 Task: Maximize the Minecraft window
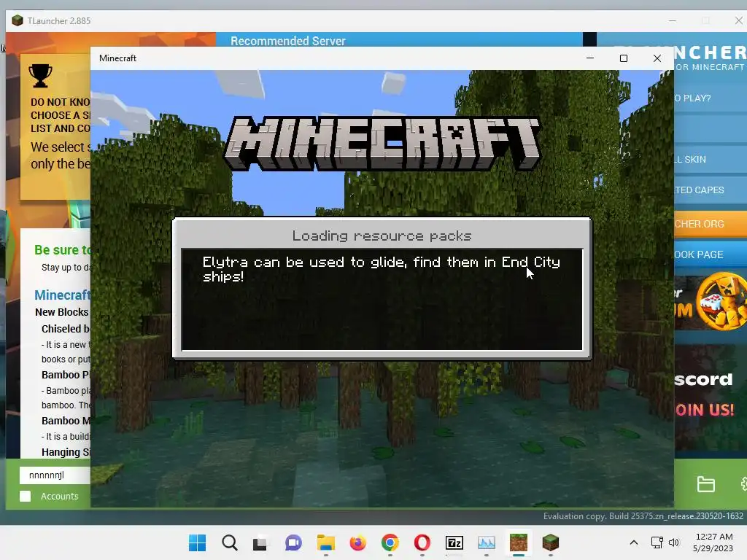pyautogui.click(x=624, y=58)
